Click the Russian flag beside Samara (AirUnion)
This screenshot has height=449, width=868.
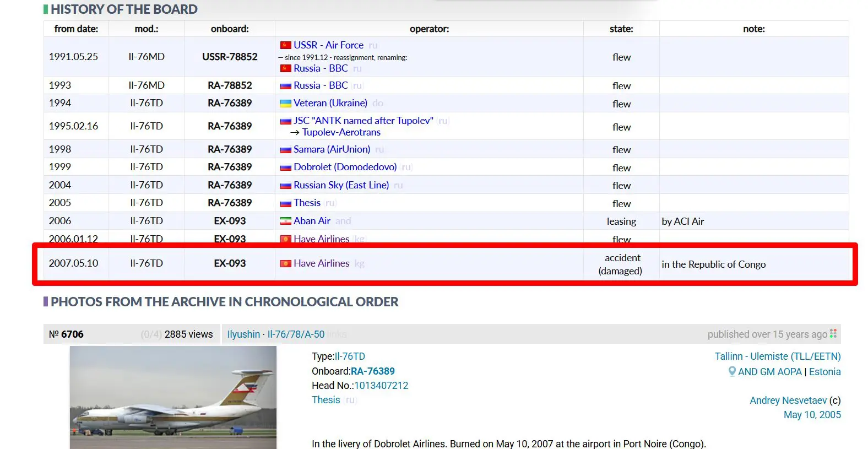(285, 150)
